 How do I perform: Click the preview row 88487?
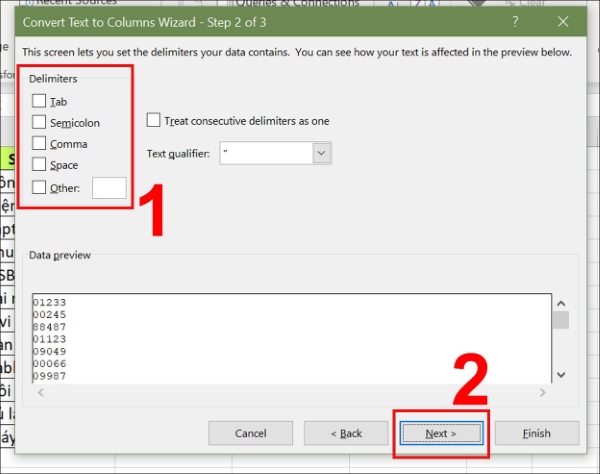click(x=49, y=327)
